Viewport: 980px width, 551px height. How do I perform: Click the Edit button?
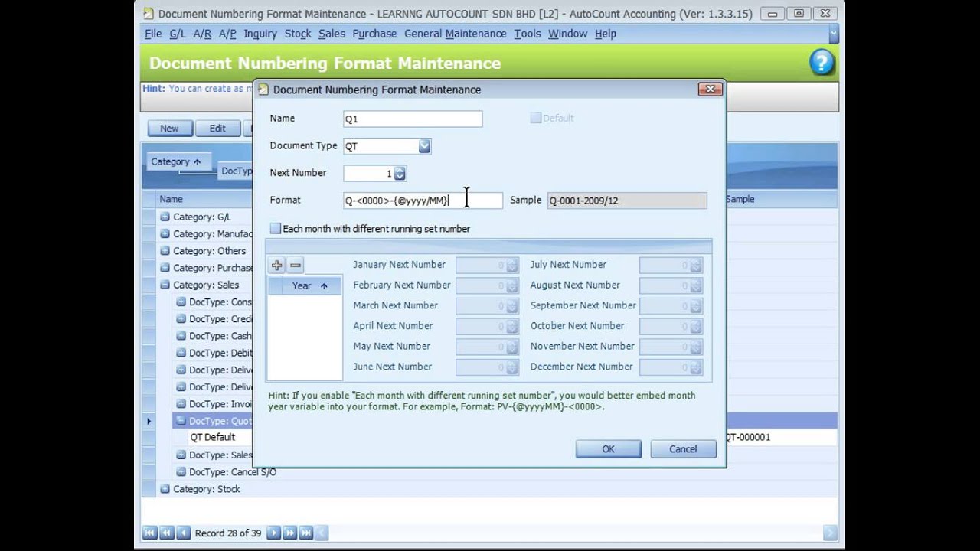[217, 129]
